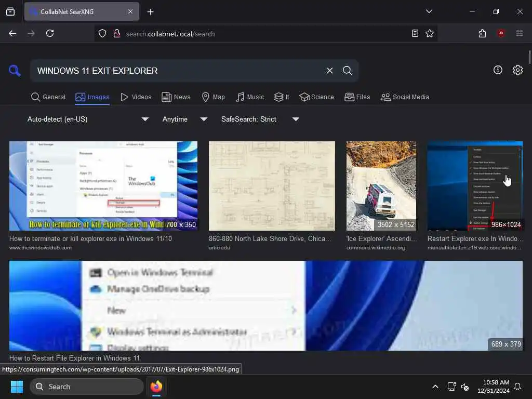
Task: Click the Firefox taskbar icon
Action: click(156, 387)
